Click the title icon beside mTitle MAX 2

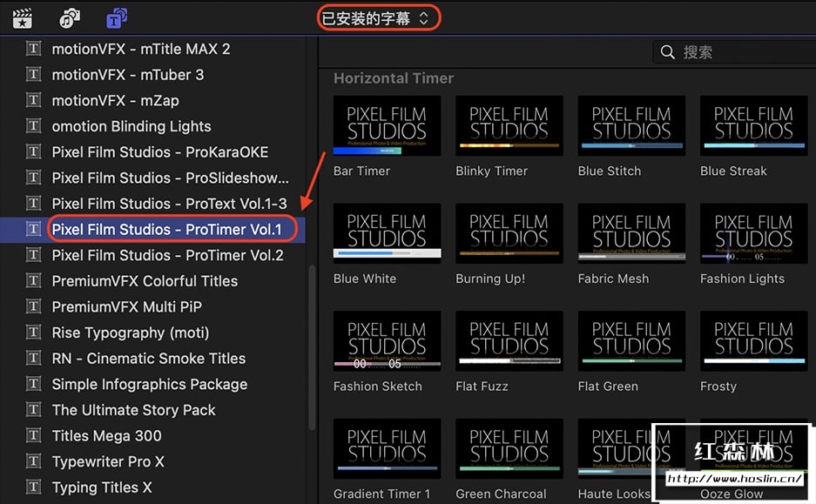(33, 49)
